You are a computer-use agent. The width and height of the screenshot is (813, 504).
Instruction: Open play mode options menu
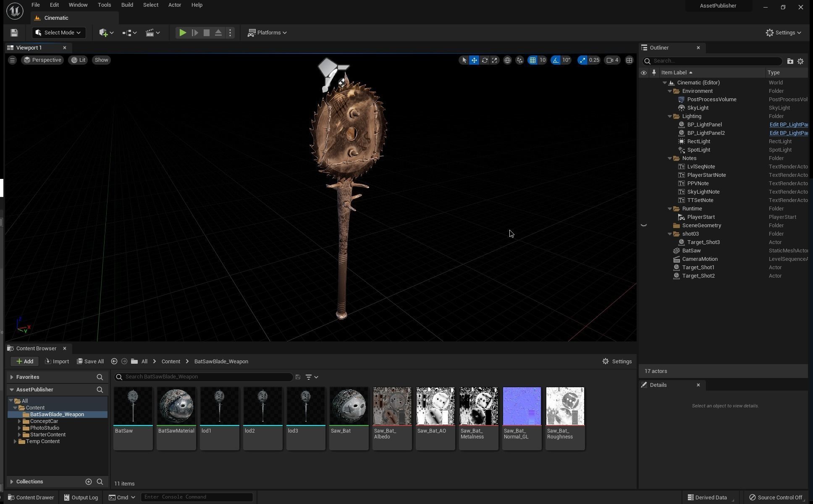[x=230, y=33]
